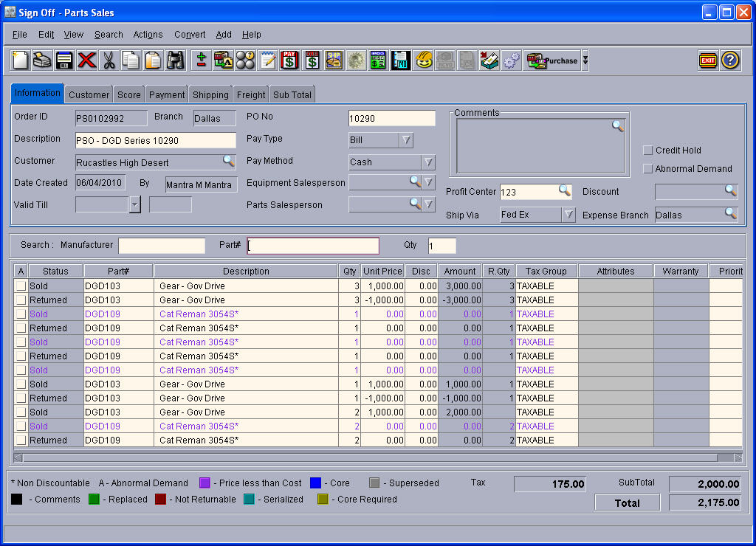
Task: Click the Expense Branch lookup magnifier
Action: [x=731, y=213]
